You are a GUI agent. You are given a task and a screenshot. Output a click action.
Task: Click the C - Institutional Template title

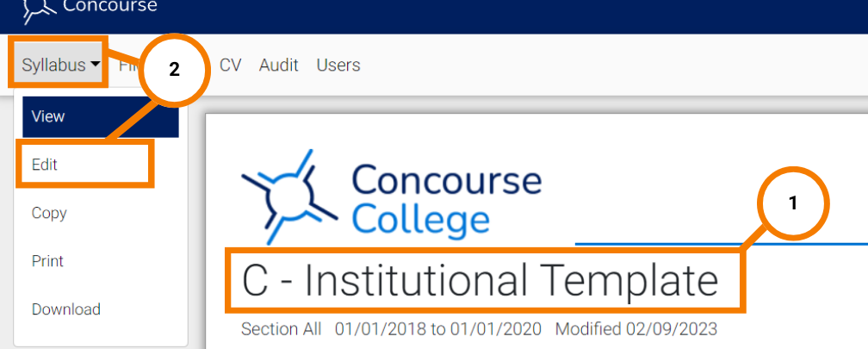480,281
